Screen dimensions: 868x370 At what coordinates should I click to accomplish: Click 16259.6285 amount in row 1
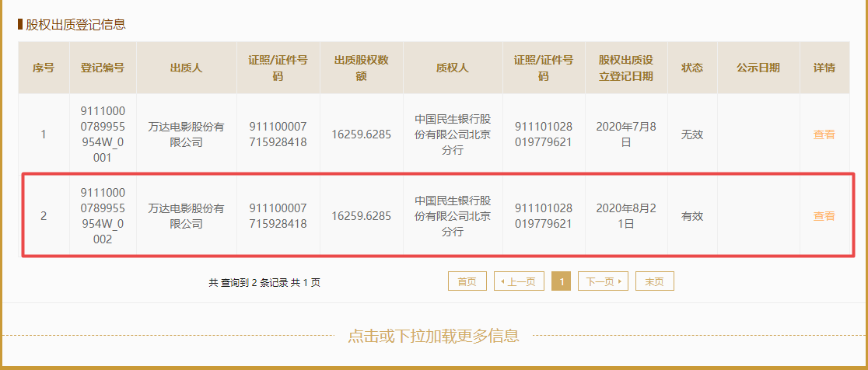tap(362, 134)
